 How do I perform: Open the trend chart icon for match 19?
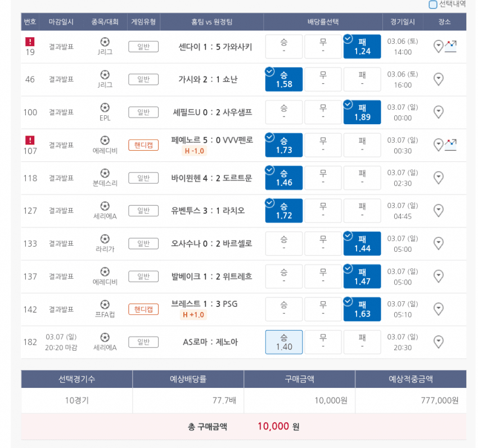(x=450, y=46)
